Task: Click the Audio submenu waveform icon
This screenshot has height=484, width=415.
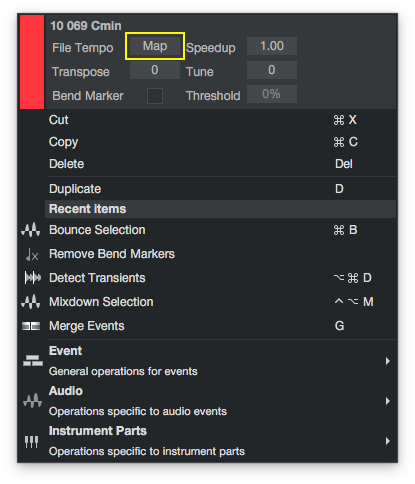Action: point(32,401)
